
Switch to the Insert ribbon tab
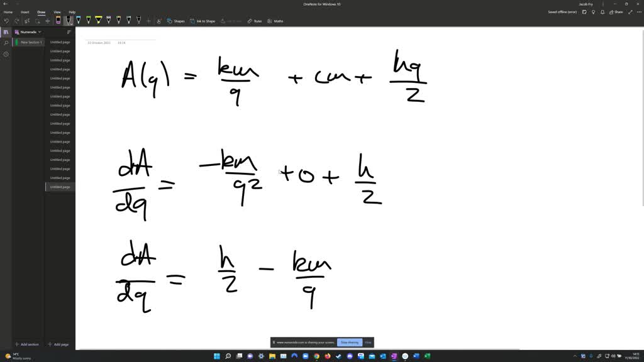[25, 12]
